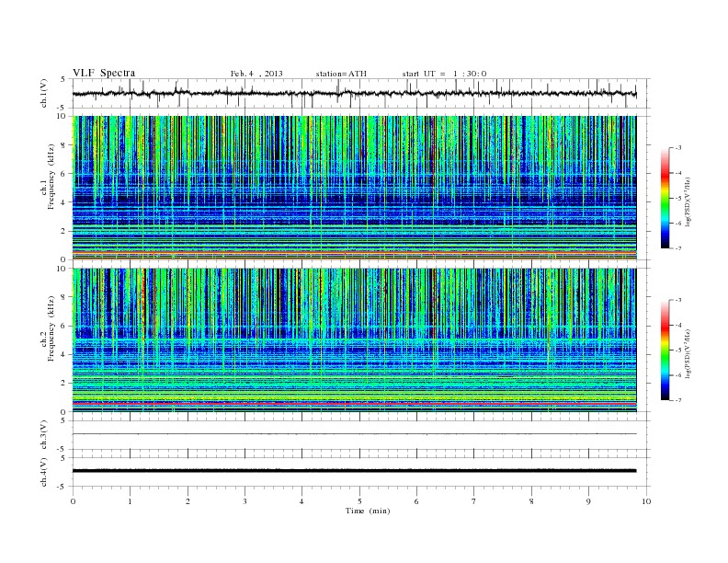
Task: Click the ch.1 voltage waveform trace
Action: (354, 93)
